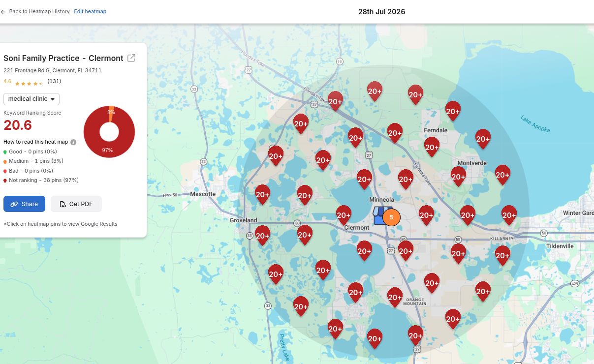Click the blue storefront marker near Clermont
This screenshot has height=364, width=594.
coord(379,215)
